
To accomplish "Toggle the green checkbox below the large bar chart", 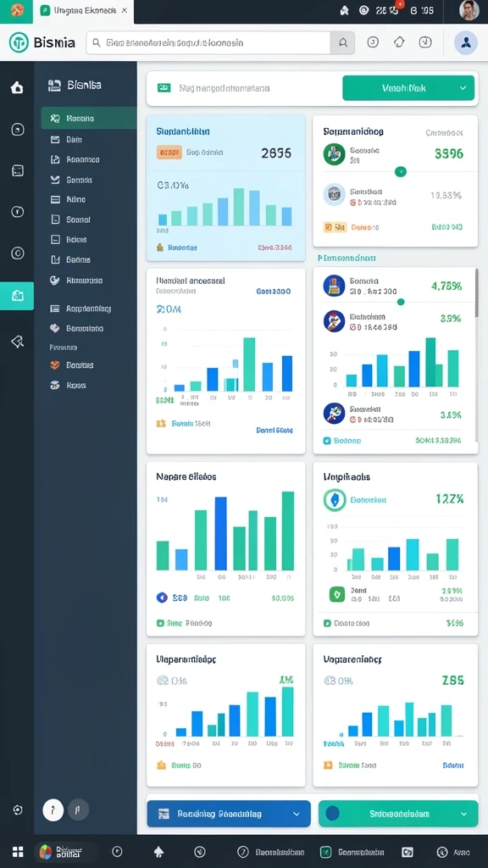I will tap(160, 623).
